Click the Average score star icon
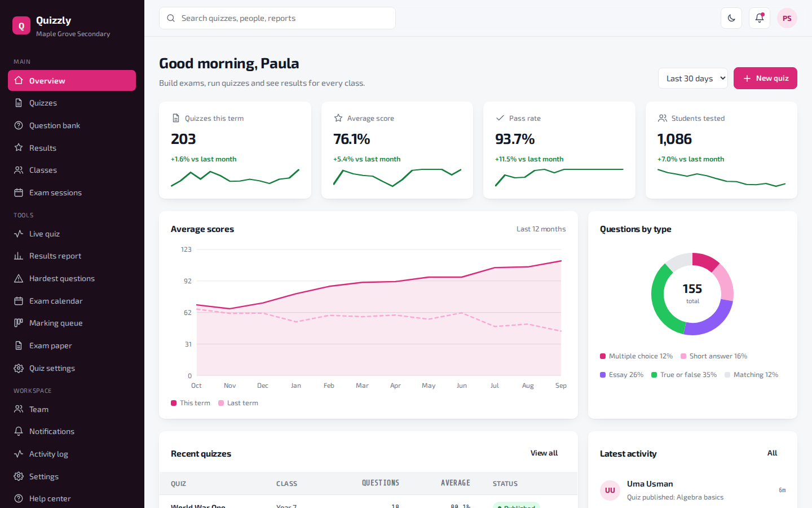 [x=338, y=118]
